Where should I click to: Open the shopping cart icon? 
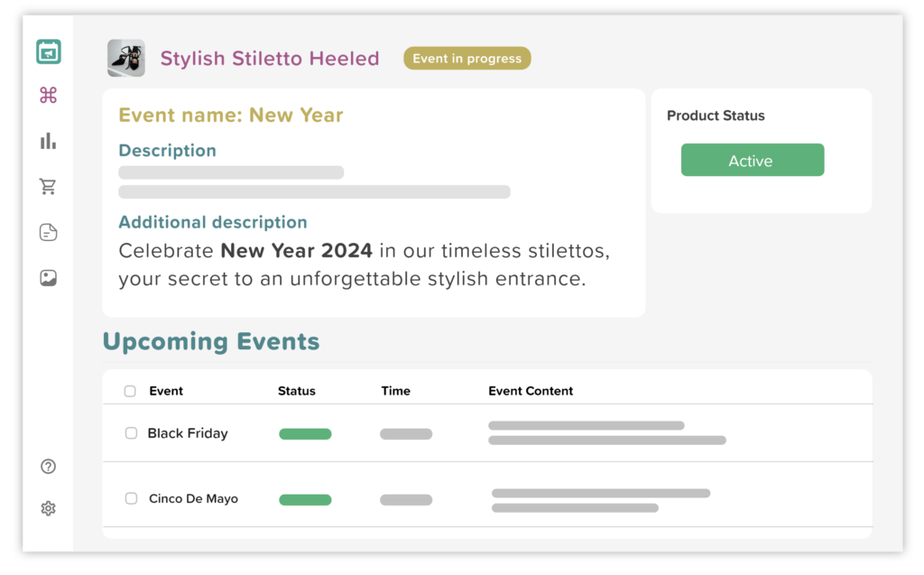(48, 186)
